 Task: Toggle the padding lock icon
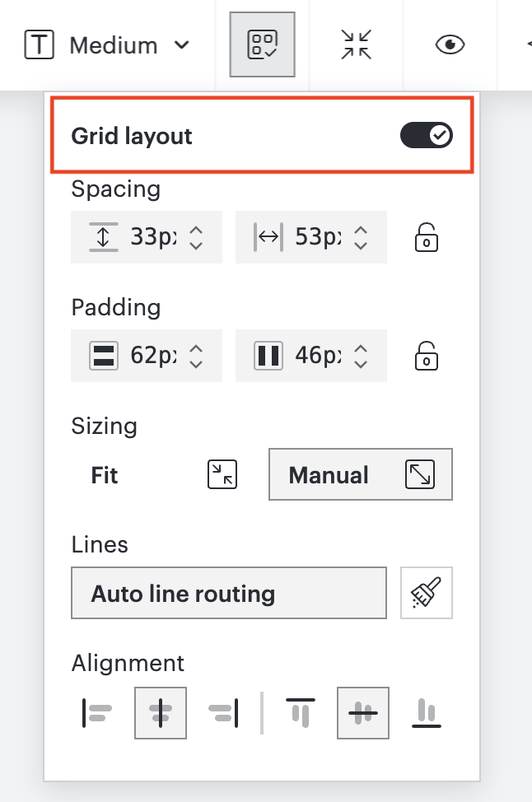tap(426, 356)
